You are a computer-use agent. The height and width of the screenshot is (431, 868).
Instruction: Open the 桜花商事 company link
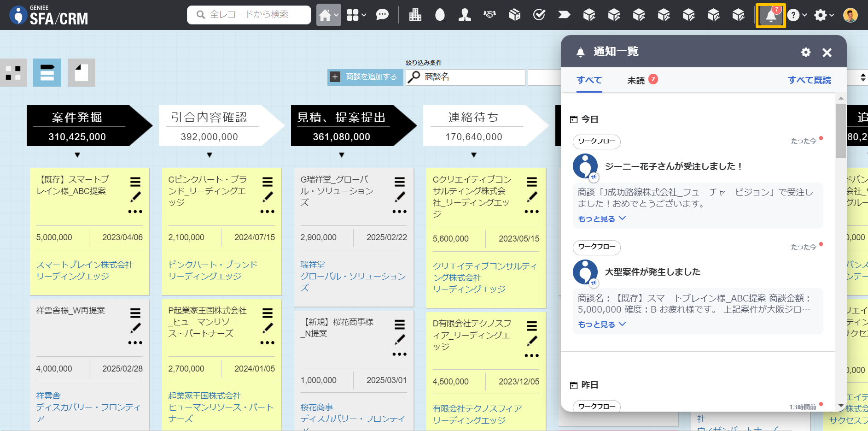pyautogui.click(x=317, y=407)
